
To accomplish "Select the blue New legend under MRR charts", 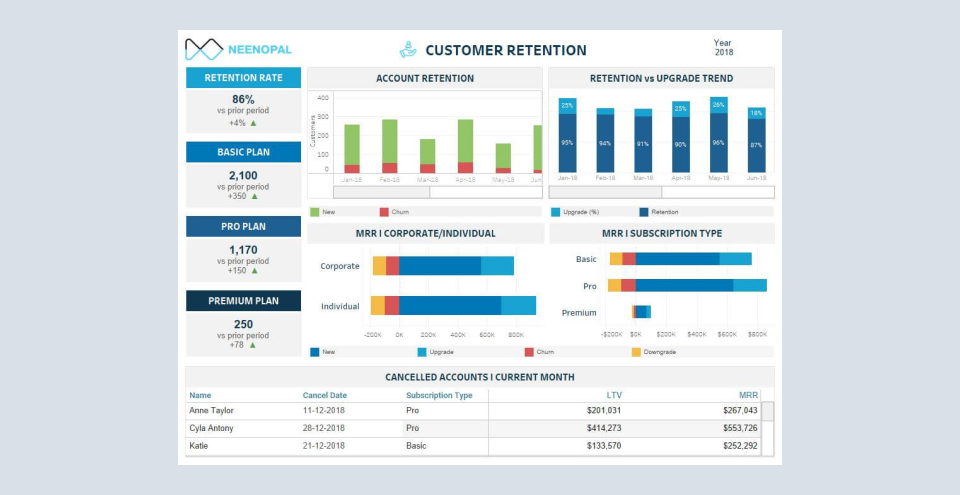I will point(315,352).
